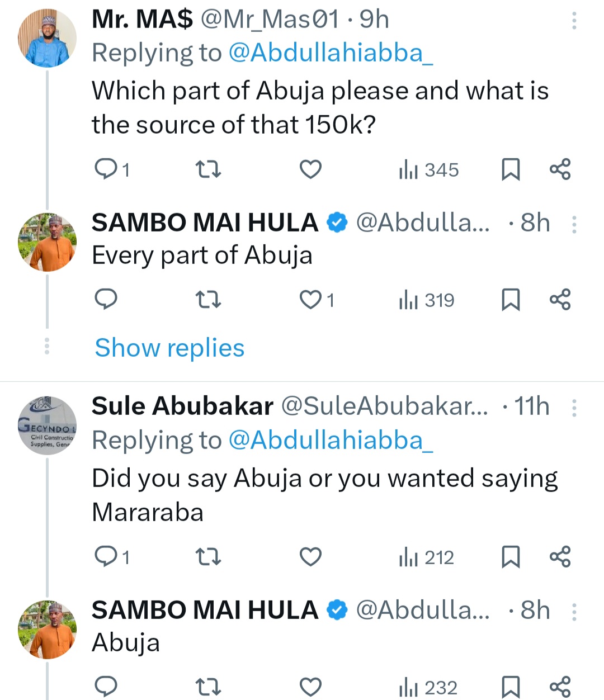Share Sule Abubakar's Mararaba tweet

[x=560, y=557]
